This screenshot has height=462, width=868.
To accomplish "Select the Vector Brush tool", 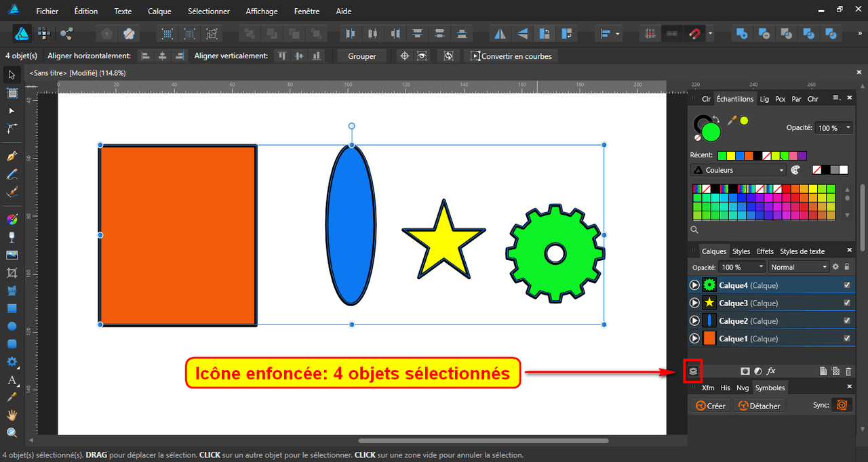I will [12, 192].
